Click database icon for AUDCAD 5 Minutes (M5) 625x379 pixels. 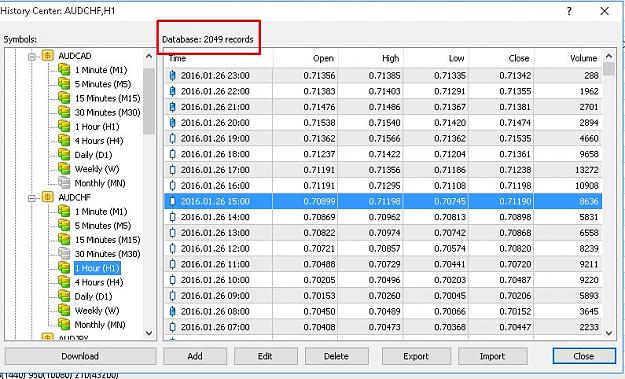pos(64,84)
